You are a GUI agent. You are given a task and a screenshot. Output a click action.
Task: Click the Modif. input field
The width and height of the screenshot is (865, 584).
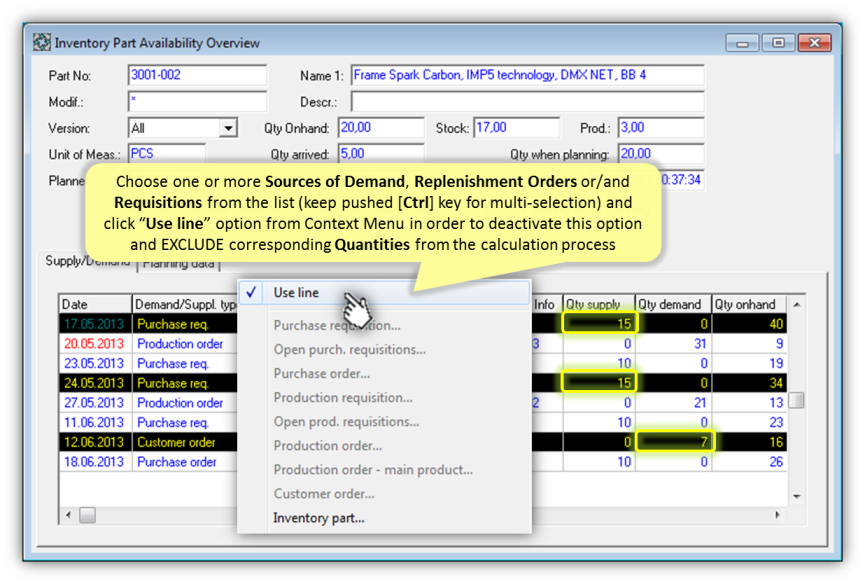pyautogui.click(x=197, y=101)
